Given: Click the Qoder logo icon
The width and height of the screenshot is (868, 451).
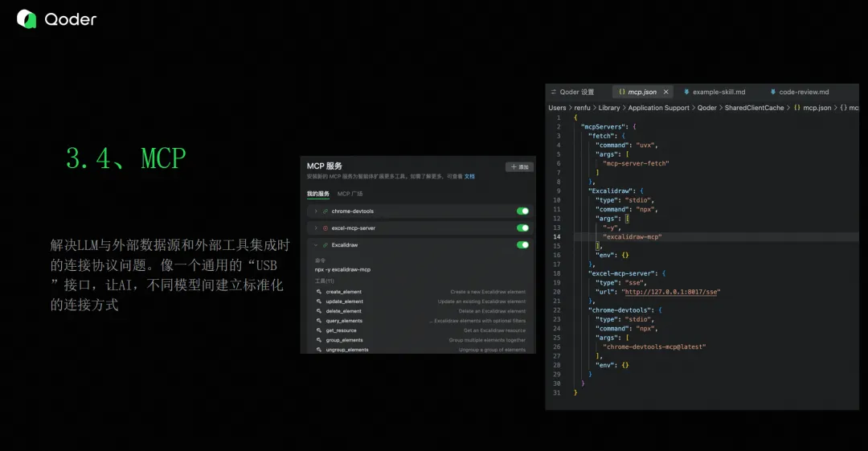Looking at the screenshot, I should click(26, 18).
